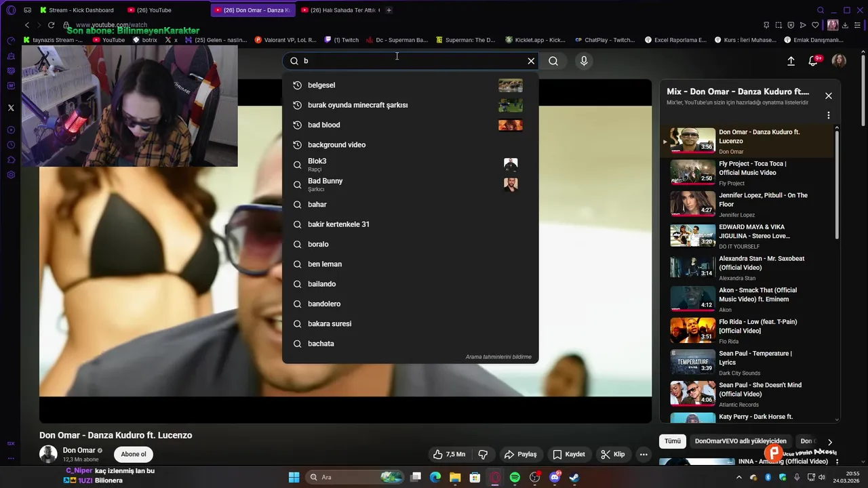868x488 pixels.
Task: Like the Don Omar video
Action: pyautogui.click(x=449, y=454)
